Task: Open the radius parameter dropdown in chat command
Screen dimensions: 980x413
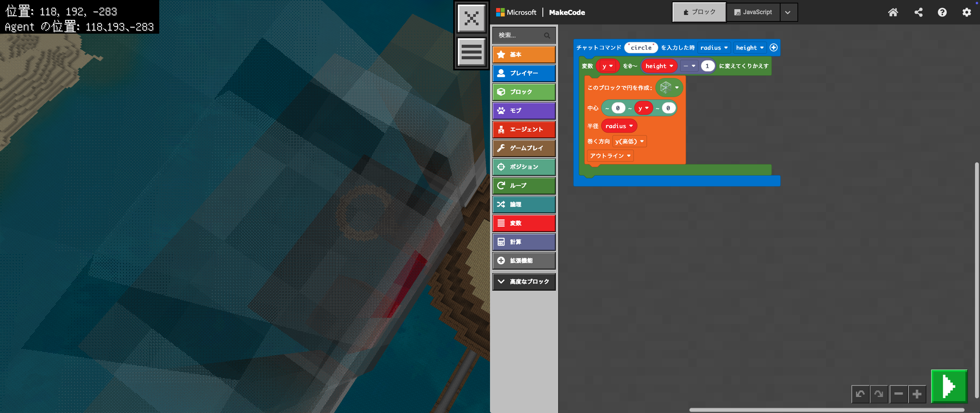Action: pyautogui.click(x=714, y=48)
